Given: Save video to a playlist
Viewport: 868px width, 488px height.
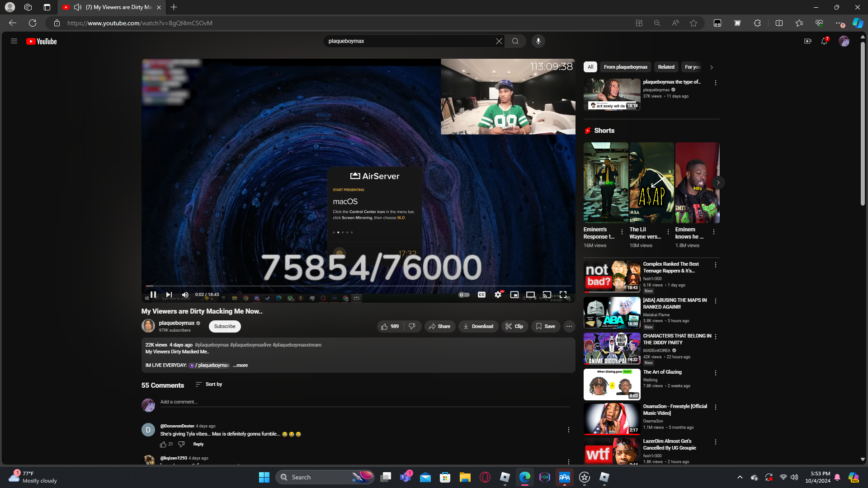Looking at the screenshot, I should tap(546, 326).
